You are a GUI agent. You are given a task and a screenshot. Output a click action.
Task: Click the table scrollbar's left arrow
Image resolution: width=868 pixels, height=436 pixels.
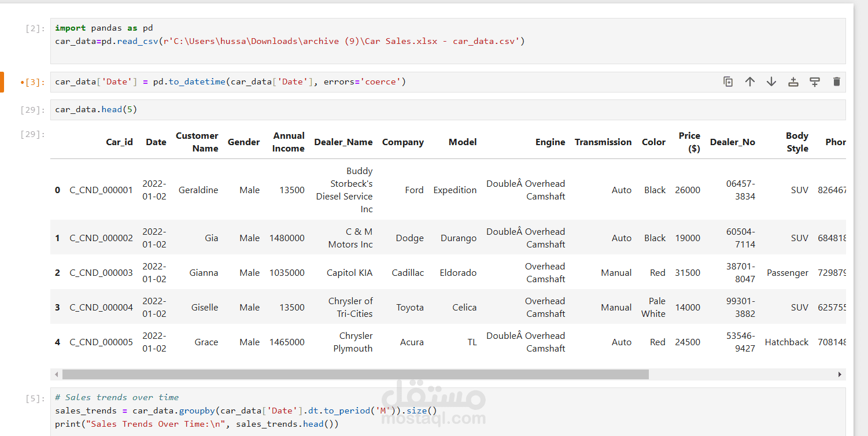[x=56, y=375]
